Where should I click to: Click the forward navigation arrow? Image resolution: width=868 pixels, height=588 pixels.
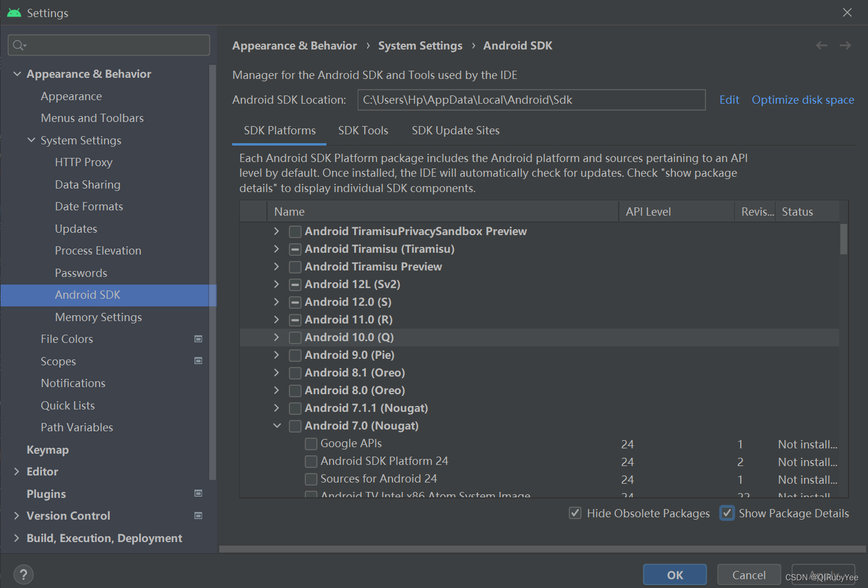(845, 45)
